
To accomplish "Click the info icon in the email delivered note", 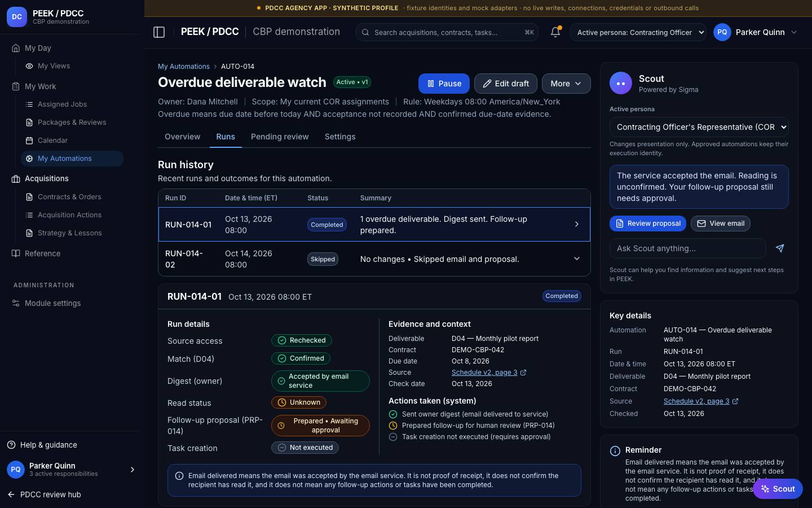I will pos(179,476).
